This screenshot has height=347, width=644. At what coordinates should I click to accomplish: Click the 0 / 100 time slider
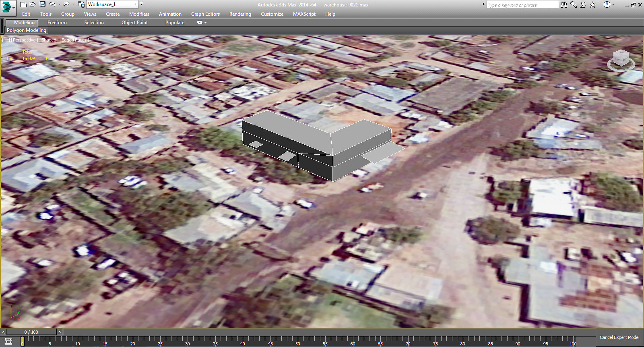(x=31, y=332)
